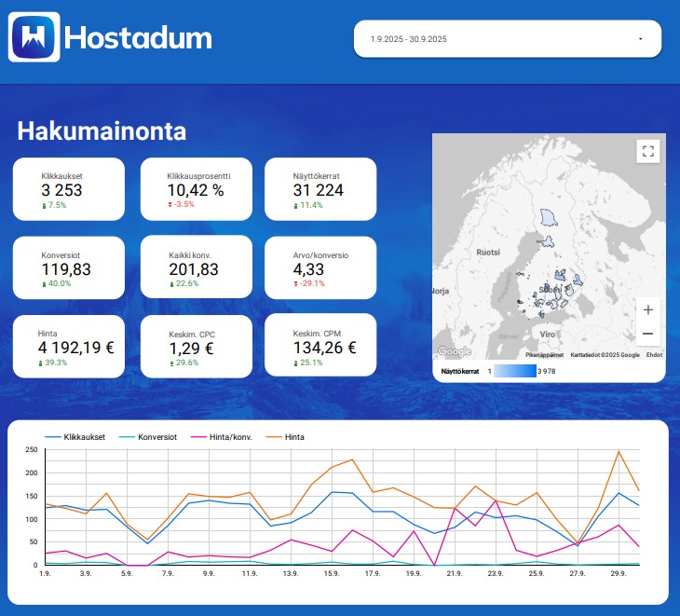Zoom in on the map
The image size is (680, 616).
(648, 310)
